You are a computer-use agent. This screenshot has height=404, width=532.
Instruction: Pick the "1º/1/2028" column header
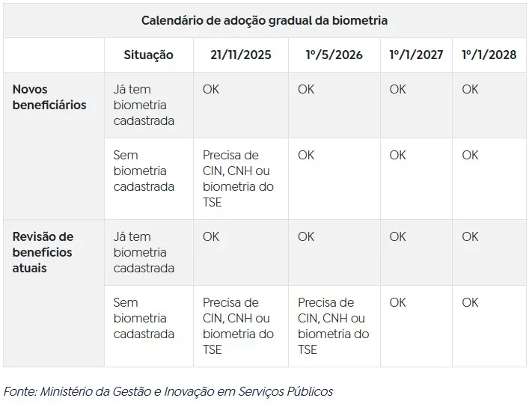pyautogui.click(x=489, y=55)
